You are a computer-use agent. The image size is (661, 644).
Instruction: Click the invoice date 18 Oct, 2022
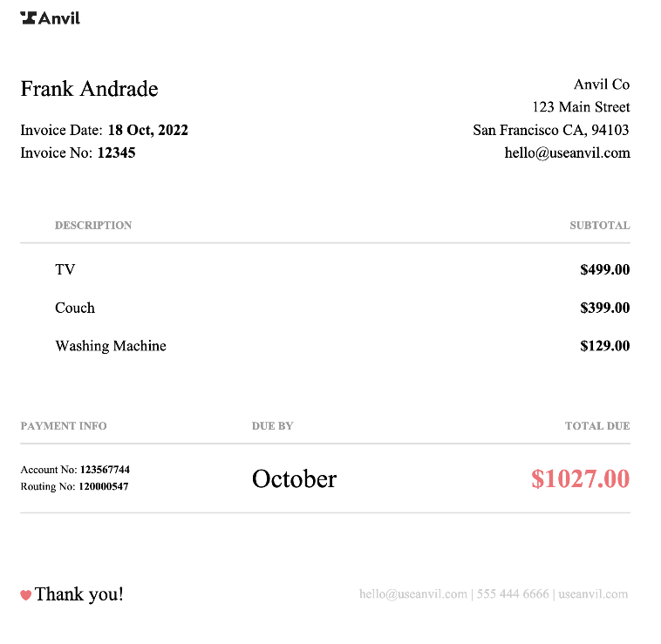(x=147, y=131)
